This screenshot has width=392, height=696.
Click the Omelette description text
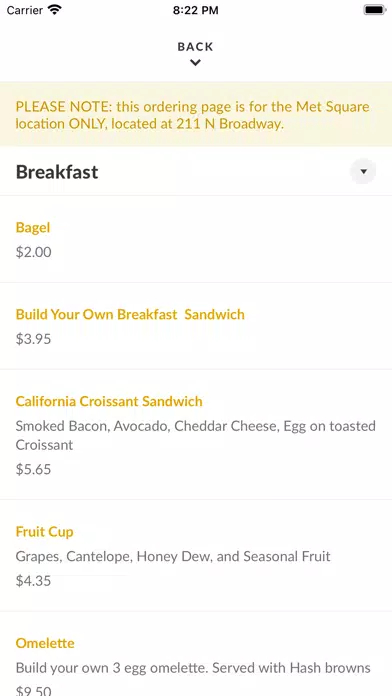(x=193, y=668)
